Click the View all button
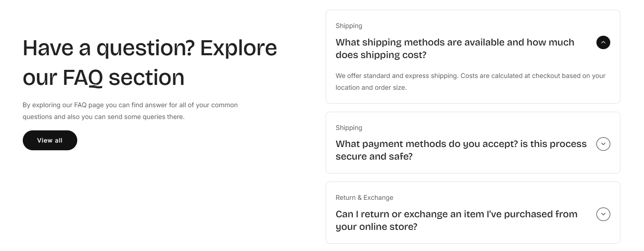The width and height of the screenshot is (644, 251). (x=50, y=140)
